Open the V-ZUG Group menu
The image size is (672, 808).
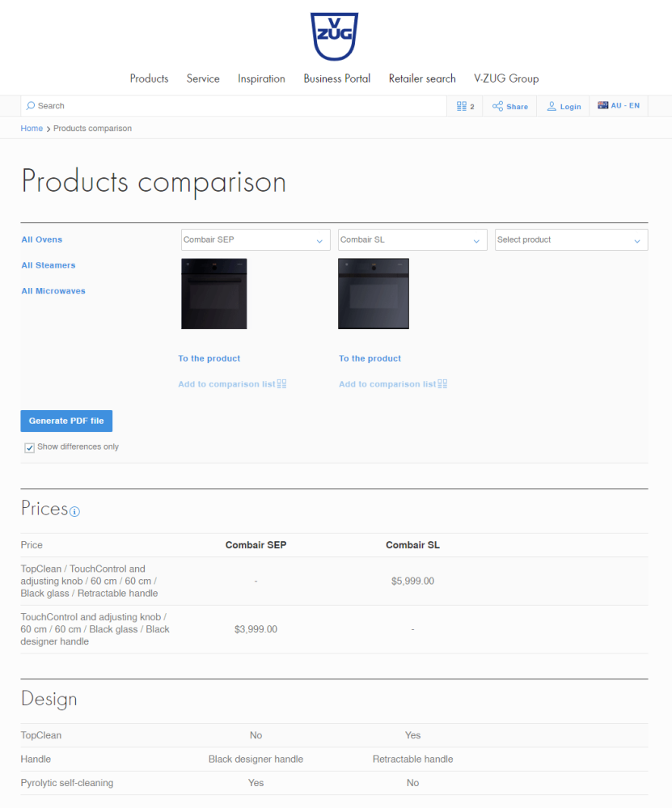tap(506, 78)
